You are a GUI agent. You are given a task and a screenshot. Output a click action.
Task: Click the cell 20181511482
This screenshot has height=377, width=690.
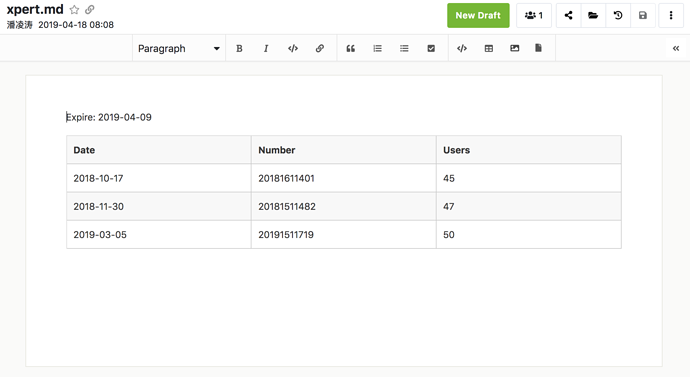click(344, 206)
